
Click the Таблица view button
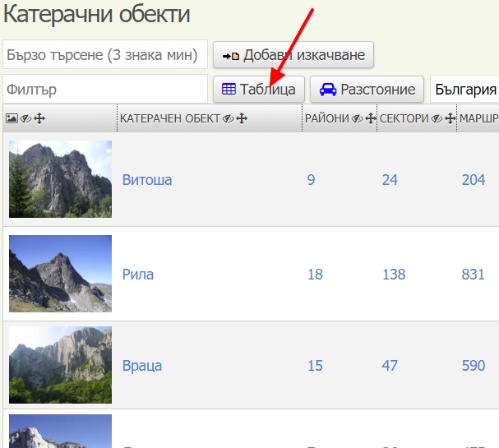point(259,89)
